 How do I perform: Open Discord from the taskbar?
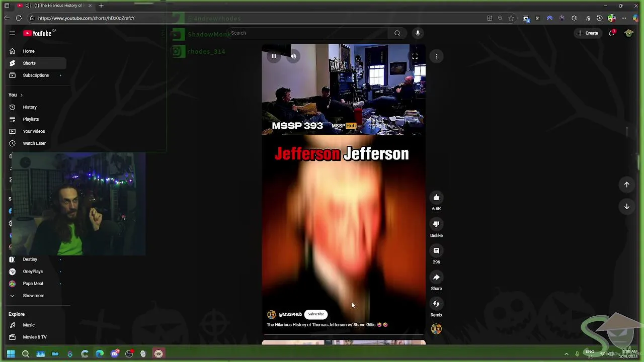(x=114, y=354)
